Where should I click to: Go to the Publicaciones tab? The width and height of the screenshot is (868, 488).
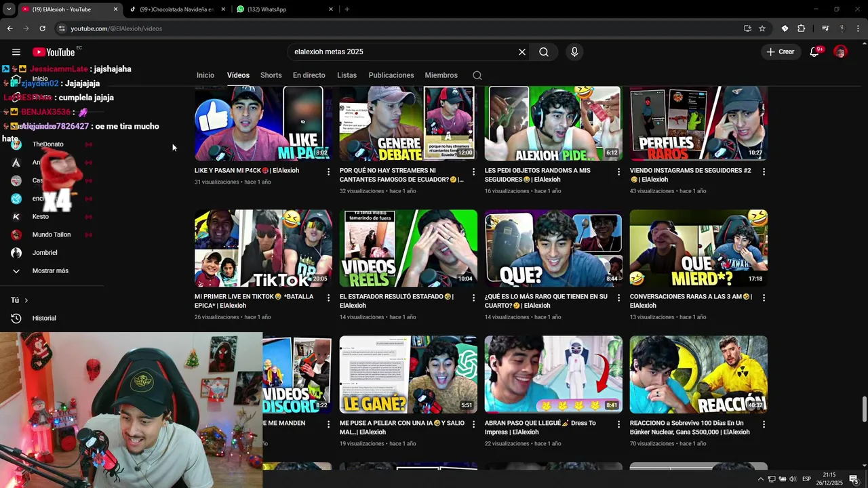tap(391, 75)
